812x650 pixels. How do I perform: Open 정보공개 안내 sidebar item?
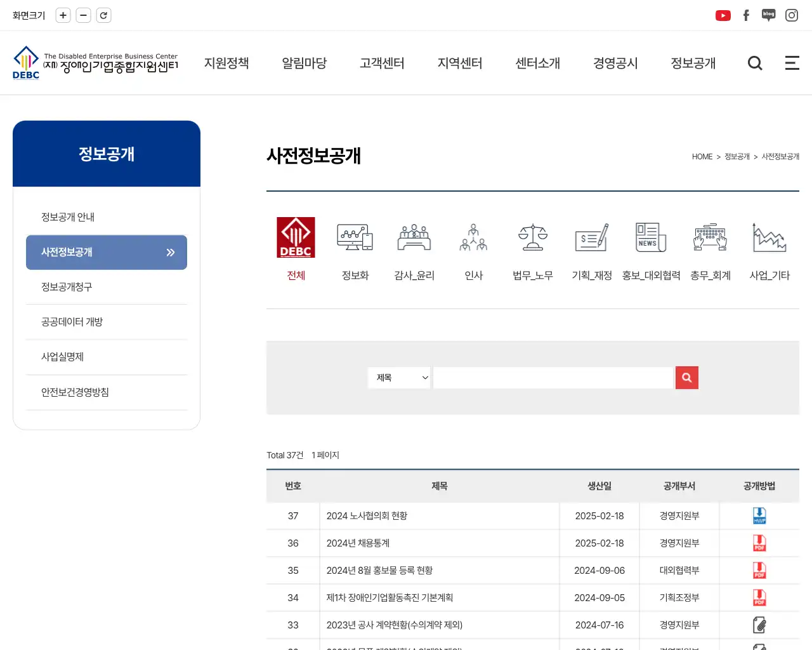pyautogui.click(x=107, y=217)
